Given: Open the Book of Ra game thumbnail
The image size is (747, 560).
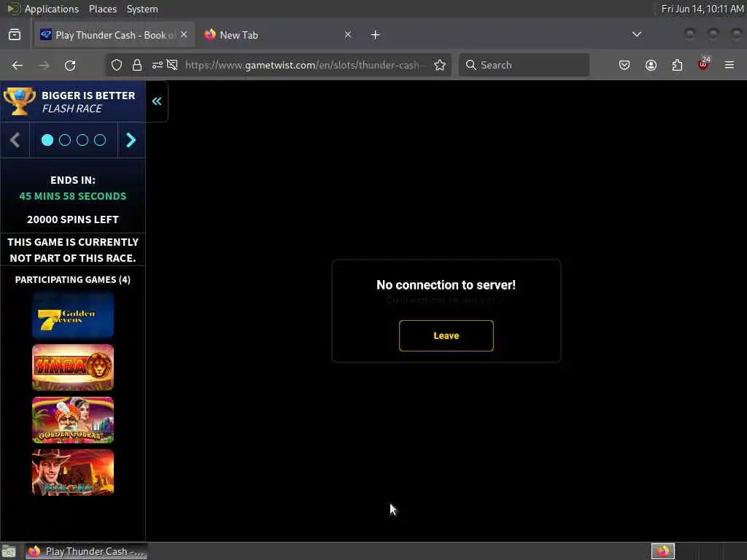Looking at the screenshot, I should (x=73, y=472).
